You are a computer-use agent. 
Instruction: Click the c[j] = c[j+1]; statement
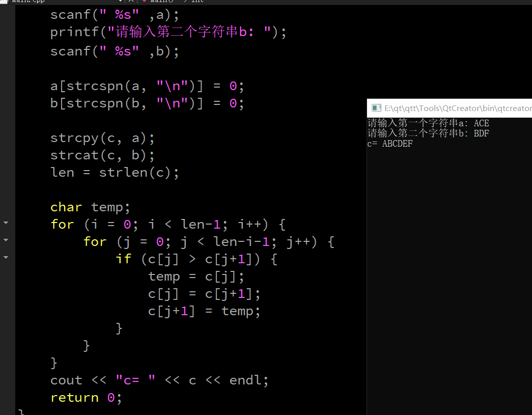click(x=204, y=294)
